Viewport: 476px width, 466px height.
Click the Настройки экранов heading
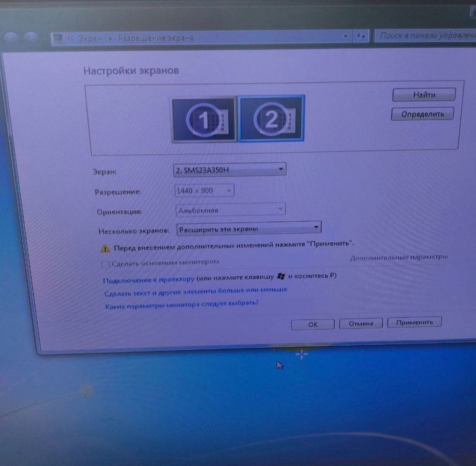tap(131, 71)
